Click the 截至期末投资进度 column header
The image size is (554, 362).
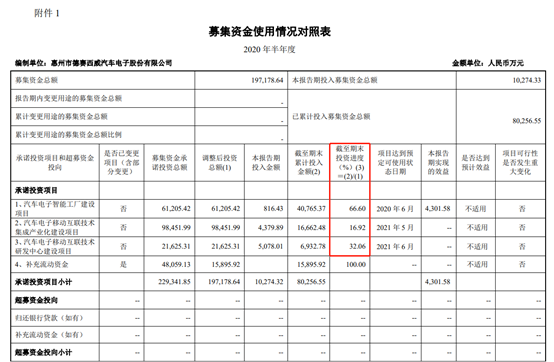pos(350,162)
